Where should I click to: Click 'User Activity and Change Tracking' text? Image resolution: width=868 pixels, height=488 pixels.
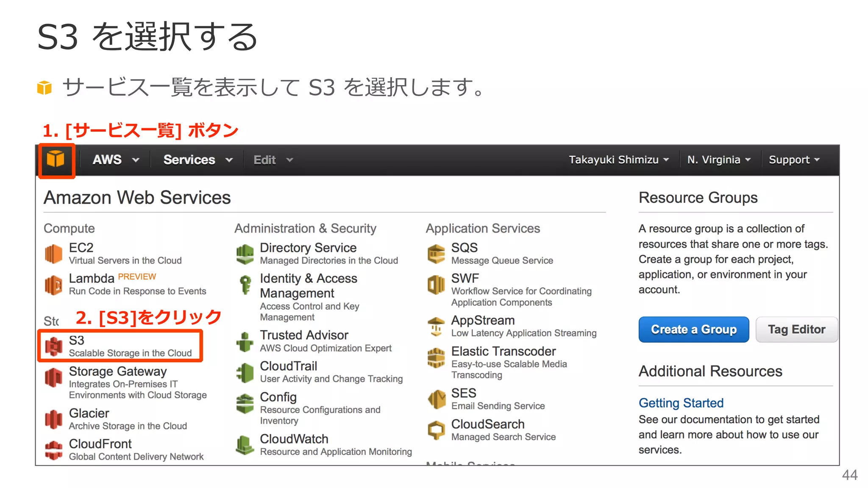(331, 379)
